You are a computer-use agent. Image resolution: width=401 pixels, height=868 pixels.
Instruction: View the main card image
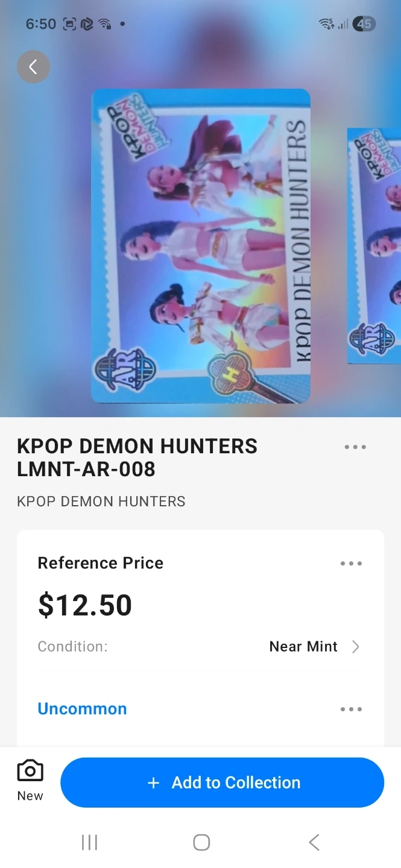coord(201,246)
